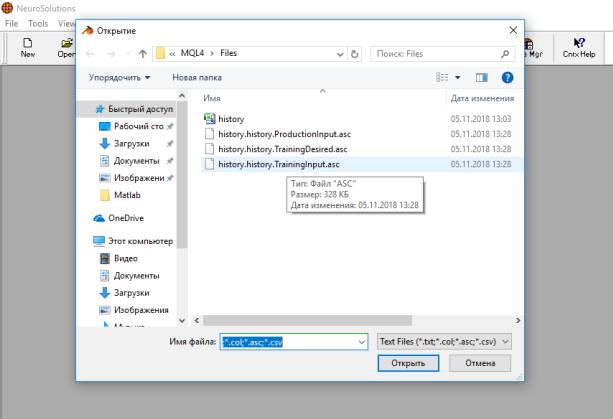Open the Cntx Help toolbar icon
613x419 pixels.
tap(579, 47)
